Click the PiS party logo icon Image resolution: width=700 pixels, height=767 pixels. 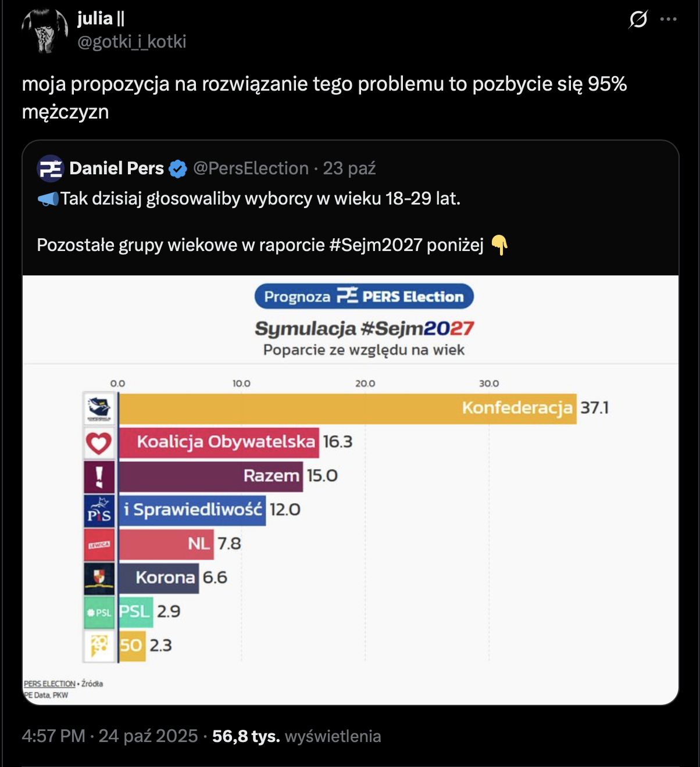[x=99, y=511]
